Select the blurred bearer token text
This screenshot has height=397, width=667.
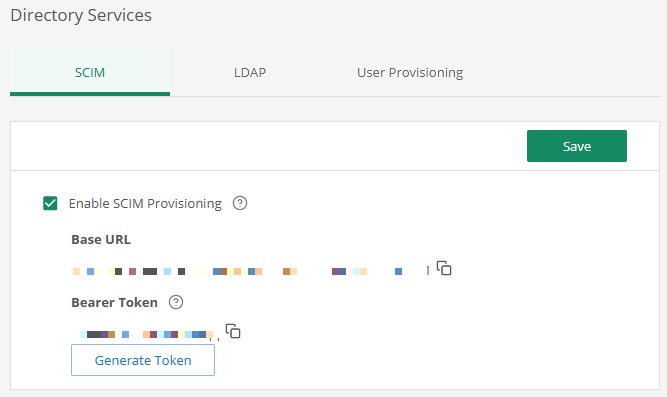tap(147, 334)
